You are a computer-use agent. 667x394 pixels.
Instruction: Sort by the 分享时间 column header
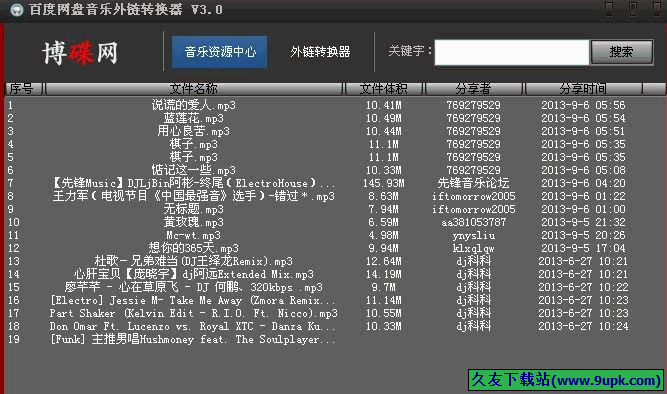(x=583, y=89)
